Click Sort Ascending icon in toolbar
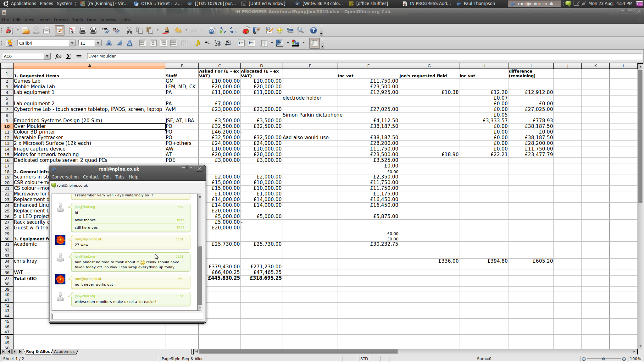The width and height of the screenshot is (644, 362). [x=223, y=30]
